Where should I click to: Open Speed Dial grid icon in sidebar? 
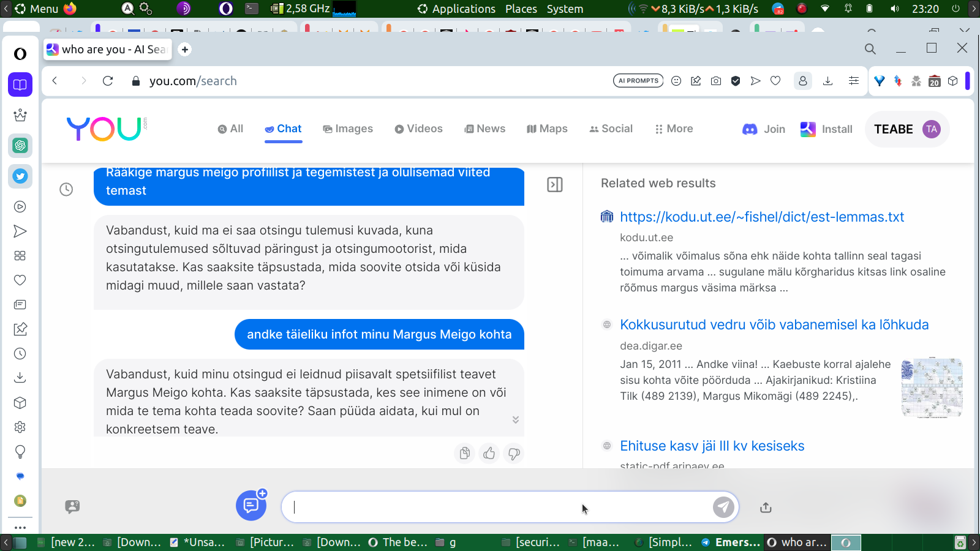tap(20, 256)
